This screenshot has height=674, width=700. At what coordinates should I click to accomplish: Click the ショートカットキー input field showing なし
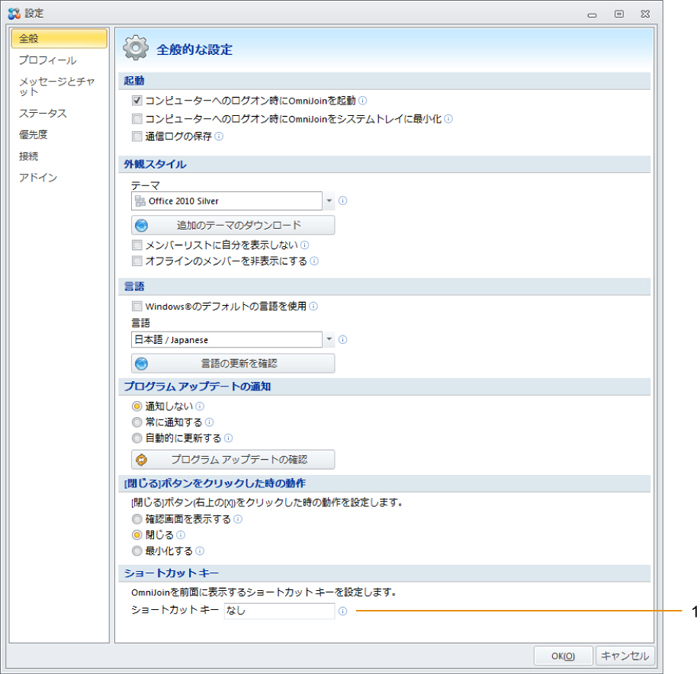tap(279, 611)
